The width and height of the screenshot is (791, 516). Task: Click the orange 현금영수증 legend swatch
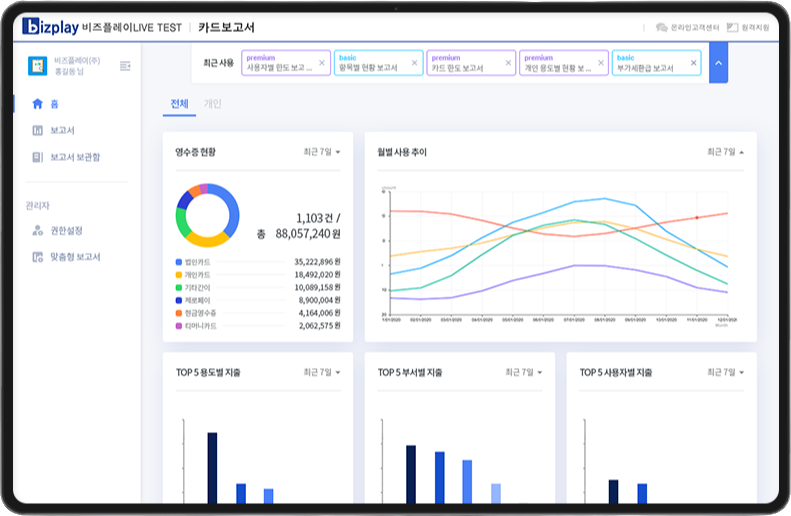click(x=179, y=313)
